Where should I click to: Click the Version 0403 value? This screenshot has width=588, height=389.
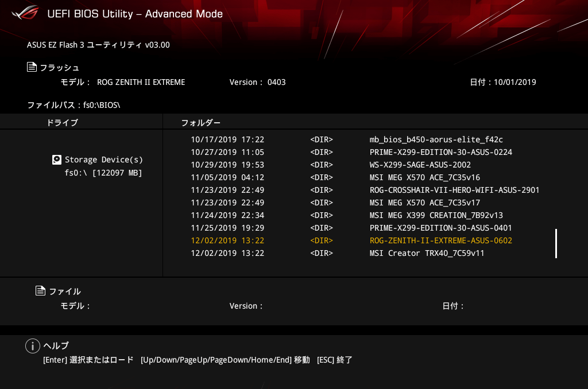pyautogui.click(x=276, y=82)
